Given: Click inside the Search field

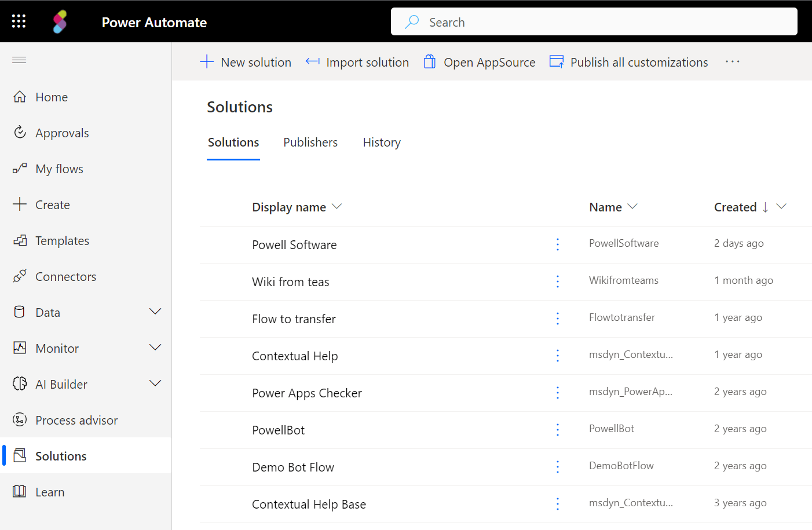Looking at the screenshot, I should pyautogui.click(x=594, y=21).
